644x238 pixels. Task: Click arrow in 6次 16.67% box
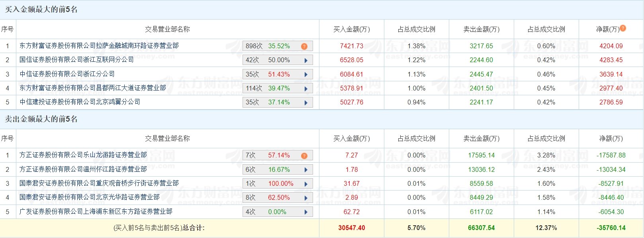click(306, 170)
